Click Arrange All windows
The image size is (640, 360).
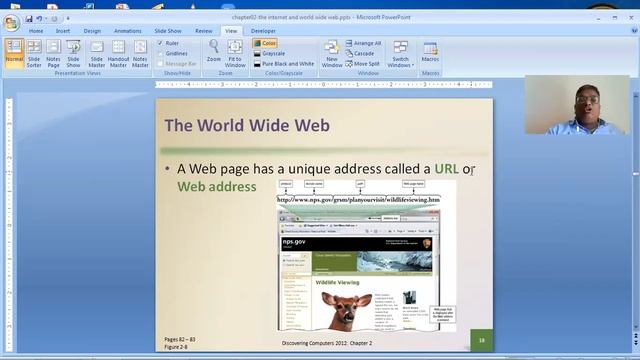pyautogui.click(x=363, y=43)
